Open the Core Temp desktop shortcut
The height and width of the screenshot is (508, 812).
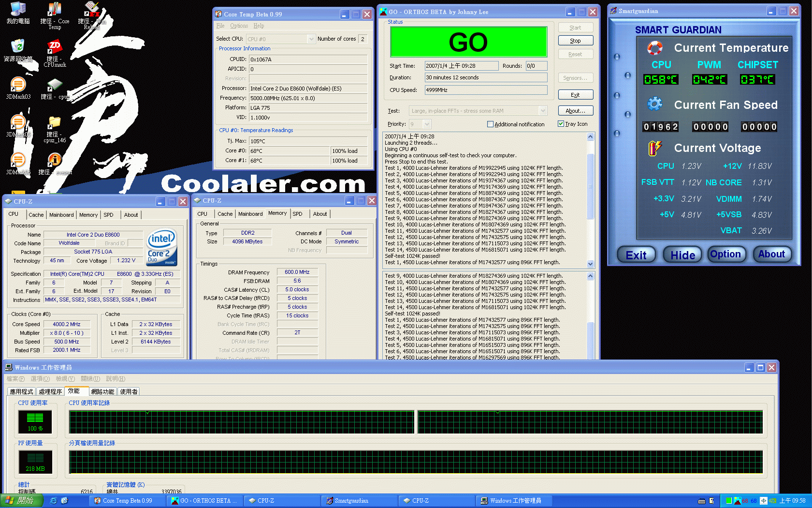(55, 15)
